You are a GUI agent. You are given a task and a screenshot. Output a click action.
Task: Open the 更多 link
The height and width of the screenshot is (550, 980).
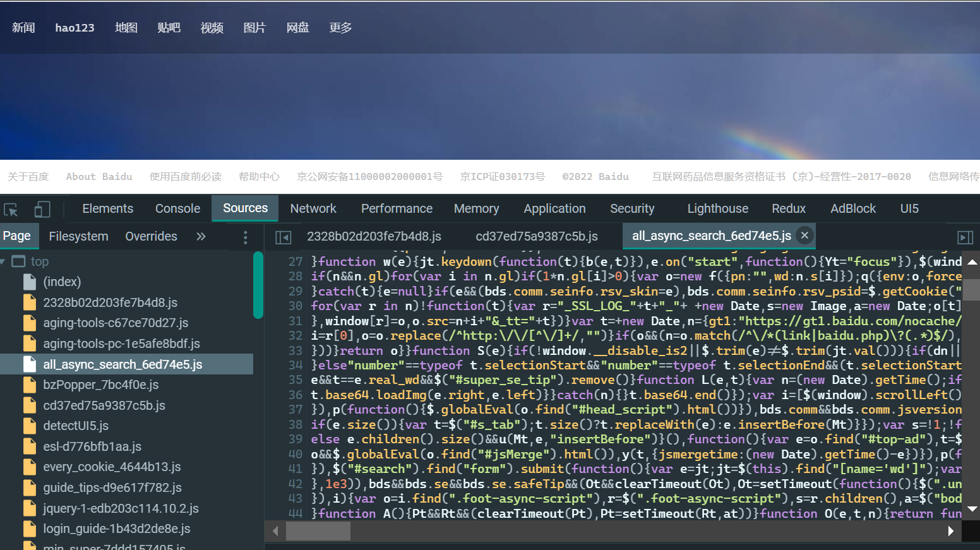tap(340, 28)
